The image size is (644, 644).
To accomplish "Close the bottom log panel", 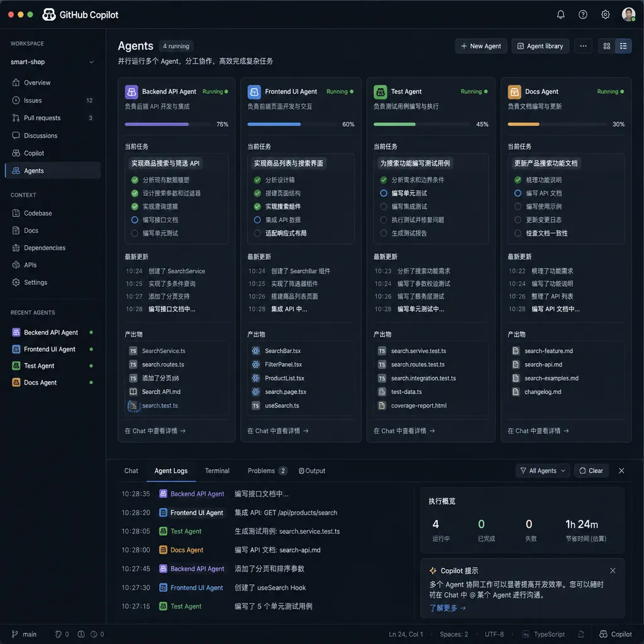I will (621, 470).
